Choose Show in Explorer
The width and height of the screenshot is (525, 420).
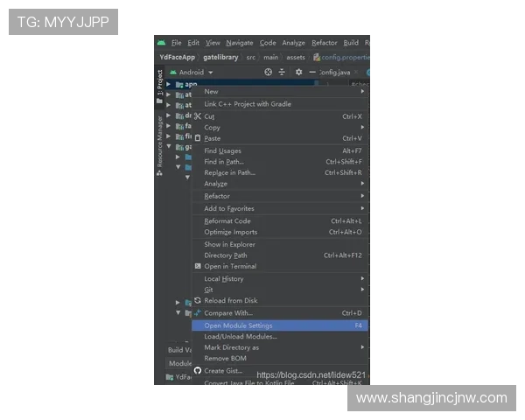pos(280,244)
